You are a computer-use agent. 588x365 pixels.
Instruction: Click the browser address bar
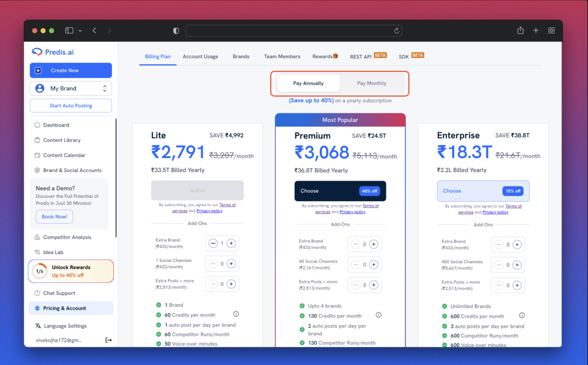[293, 31]
